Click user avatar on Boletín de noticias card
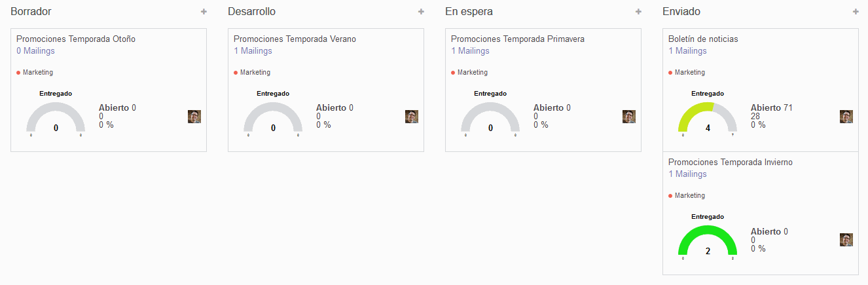The height and width of the screenshot is (285, 868). tap(846, 117)
